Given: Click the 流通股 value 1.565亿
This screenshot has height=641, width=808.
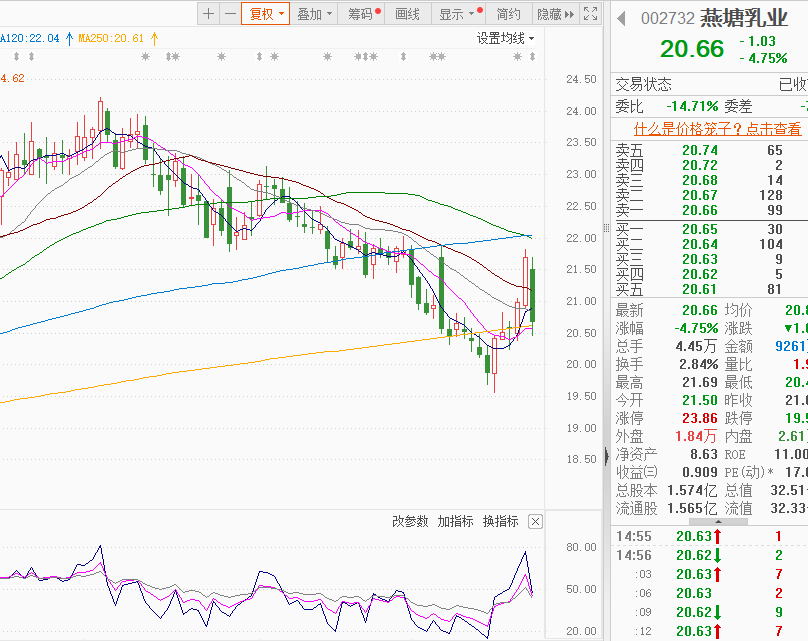Looking at the screenshot, I should [692, 508].
